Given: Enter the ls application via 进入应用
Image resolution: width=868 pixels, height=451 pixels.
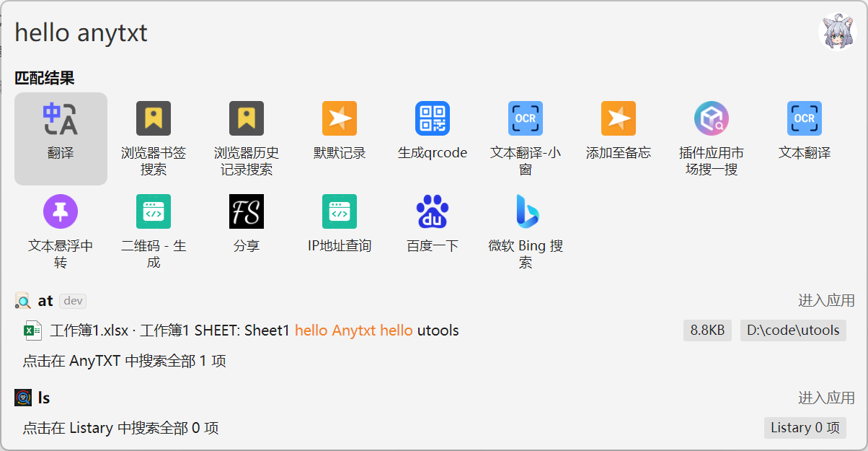Looking at the screenshot, I should coord(826,398).
